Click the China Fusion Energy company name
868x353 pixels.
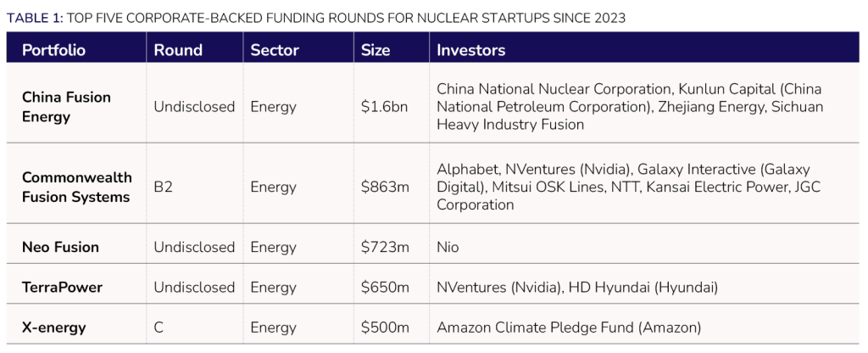66,107
